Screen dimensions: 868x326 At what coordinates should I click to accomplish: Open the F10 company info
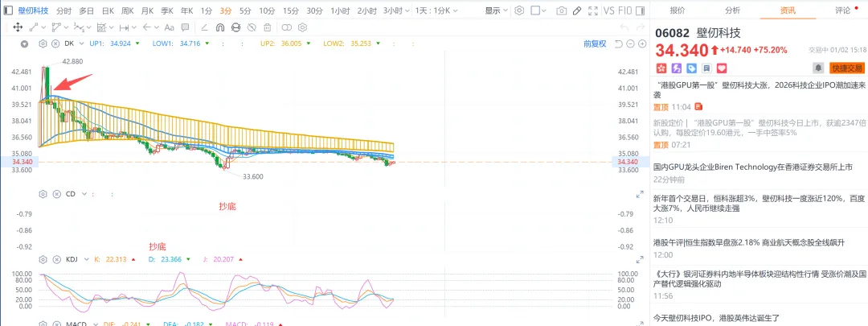pyautogui.click(x=624, y=10)
